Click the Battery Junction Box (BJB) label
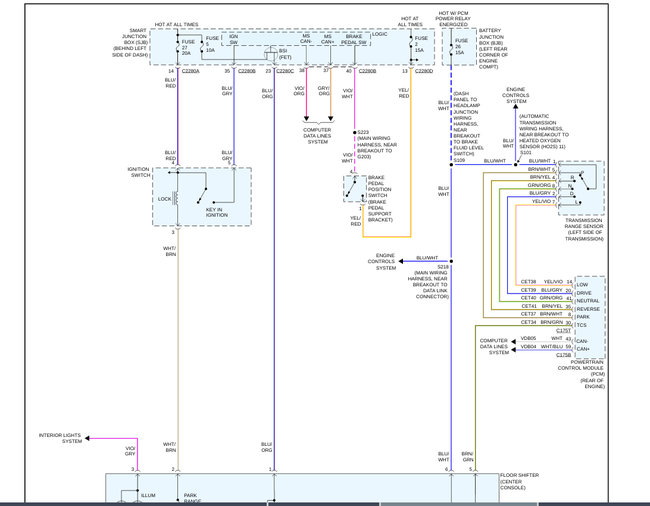 (x=493, y=48)
